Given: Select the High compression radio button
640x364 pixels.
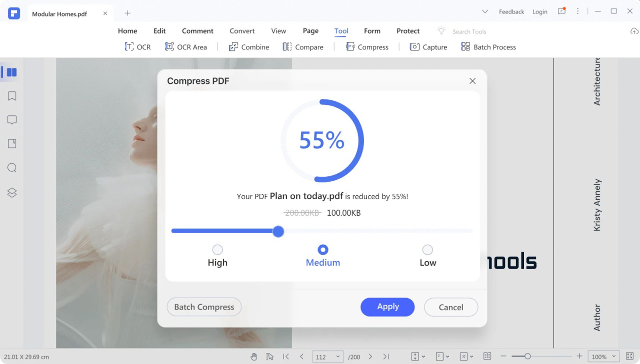Looking at the screenshot, I should tap(217, 250).
